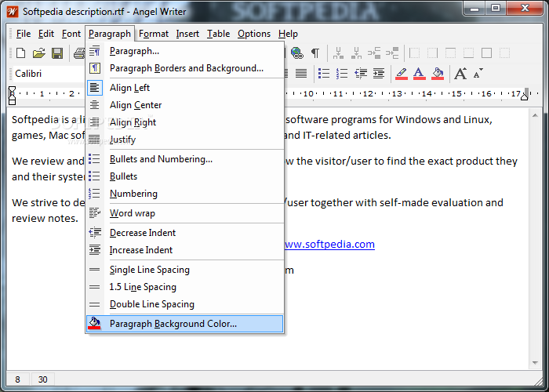Select Align Left in the menu
This screenshot has width=549, height=392.
(x=185, y=88)
